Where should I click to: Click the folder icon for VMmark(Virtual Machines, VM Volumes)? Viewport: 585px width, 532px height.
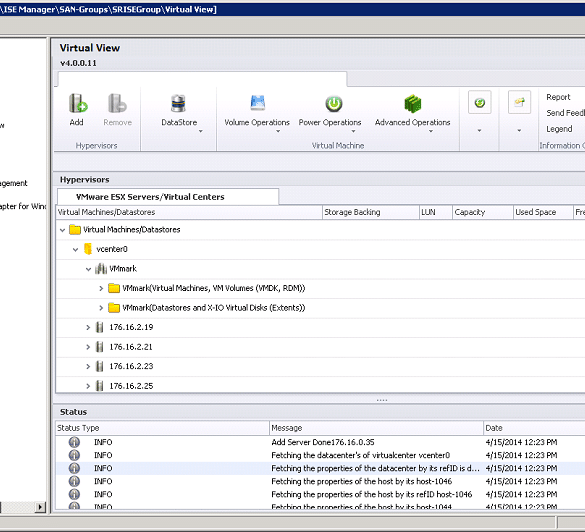114,288
